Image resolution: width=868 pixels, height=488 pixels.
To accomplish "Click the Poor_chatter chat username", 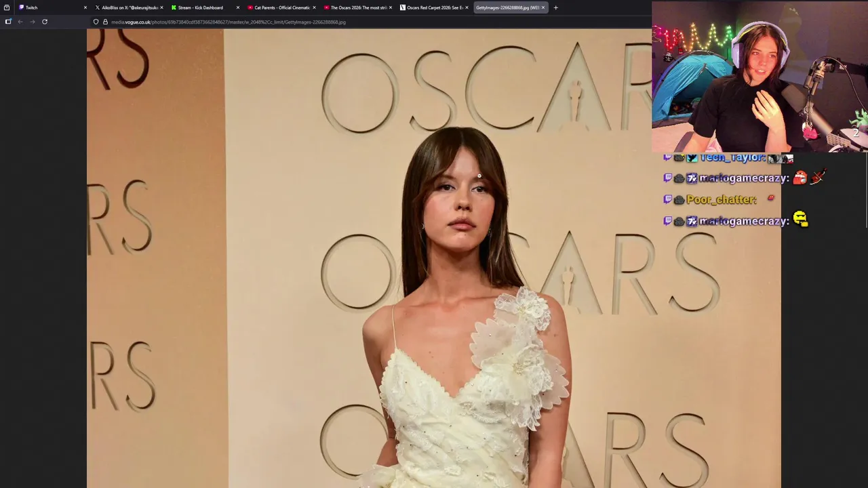I will [x=722, y=199].
